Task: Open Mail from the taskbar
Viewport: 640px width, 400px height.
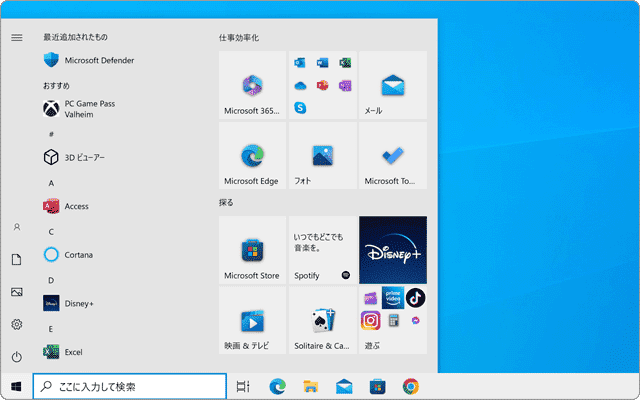Action: click(344, 386)
